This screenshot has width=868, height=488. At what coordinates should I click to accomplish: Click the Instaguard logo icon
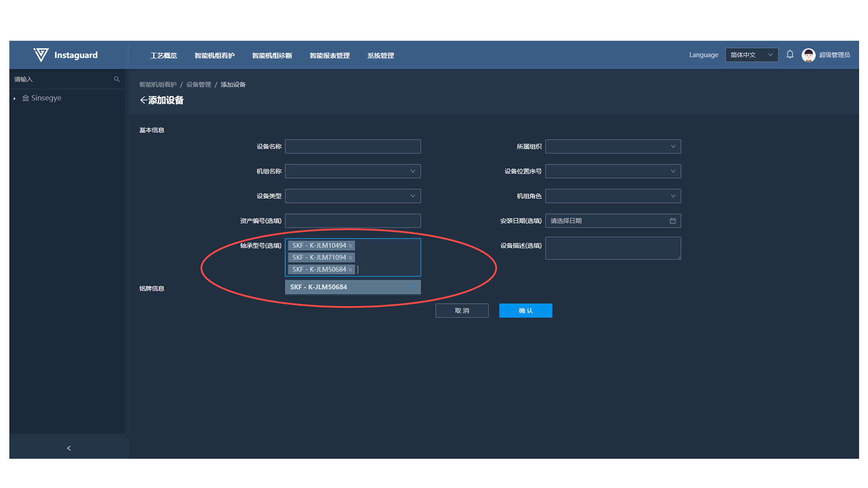pos(41,55)
